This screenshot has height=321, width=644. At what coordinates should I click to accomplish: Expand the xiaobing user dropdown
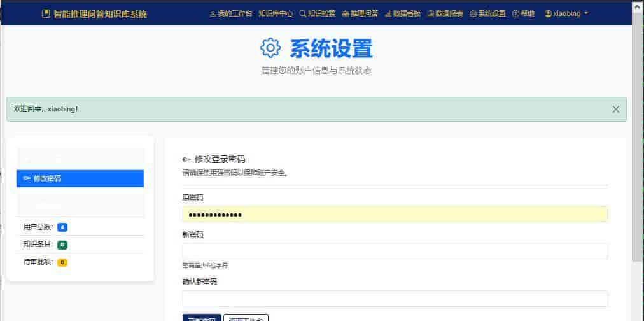pyautogui.click(x=566, y=13)
